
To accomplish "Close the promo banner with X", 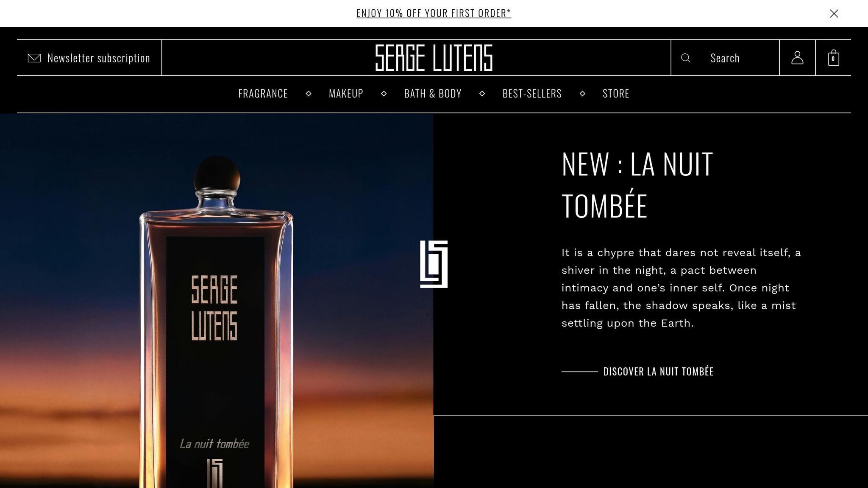I will [x=834, y=14].
